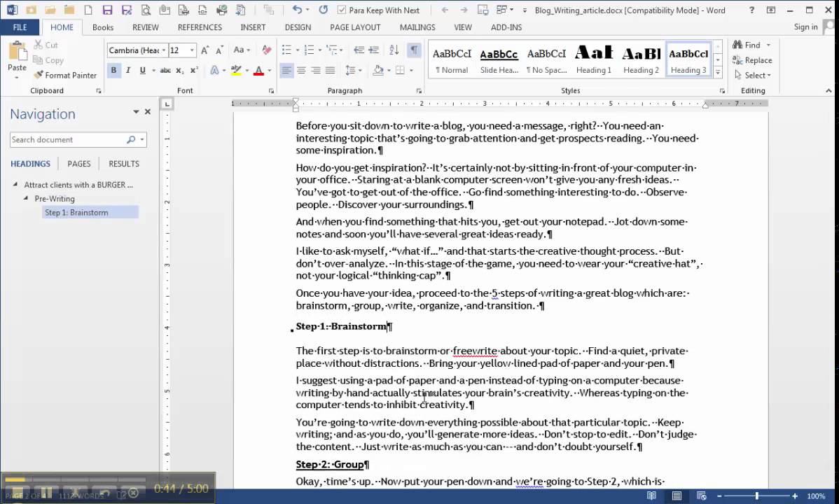Open Font dialog launcher

click(271, 91)
